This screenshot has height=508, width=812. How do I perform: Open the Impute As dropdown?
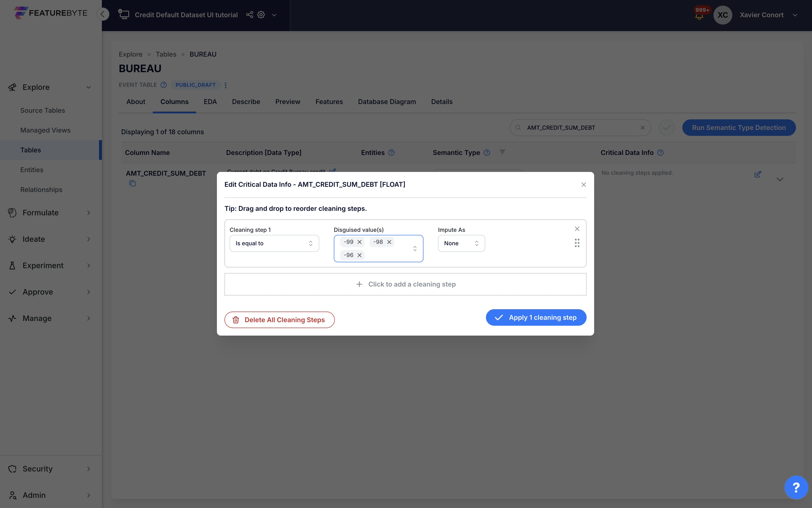pyautogui.click(x=461, y=243)
